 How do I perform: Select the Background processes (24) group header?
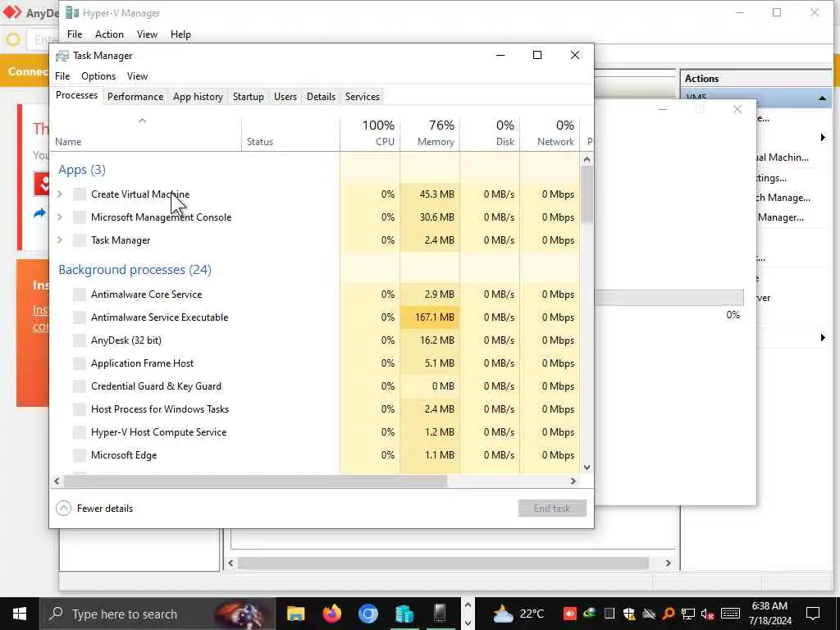coord(135,269)
